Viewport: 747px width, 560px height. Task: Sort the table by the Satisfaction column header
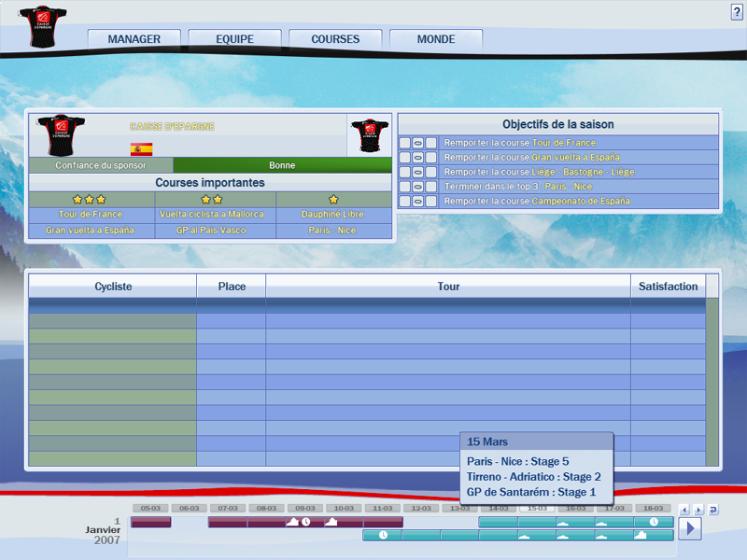668,287
